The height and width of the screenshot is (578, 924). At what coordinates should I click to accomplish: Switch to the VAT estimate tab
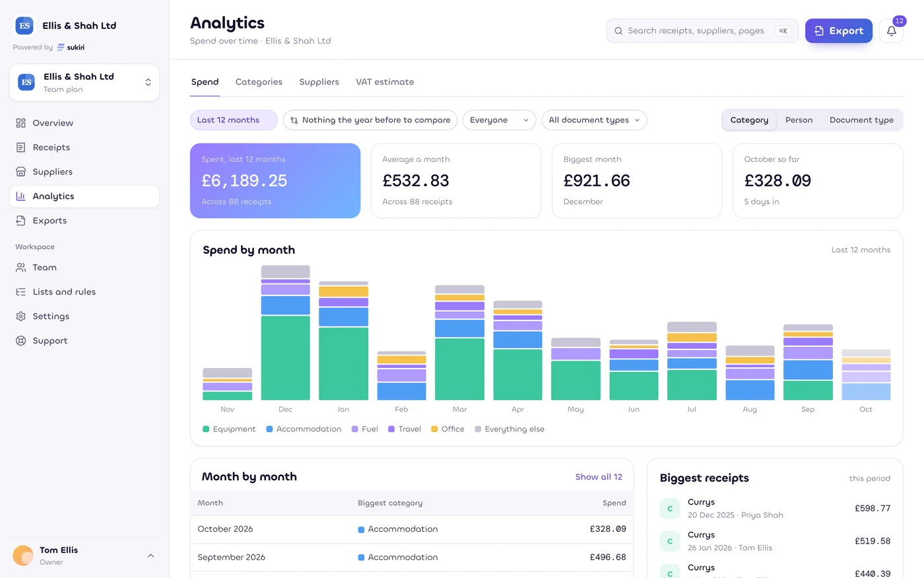click(x=385, y=82)
